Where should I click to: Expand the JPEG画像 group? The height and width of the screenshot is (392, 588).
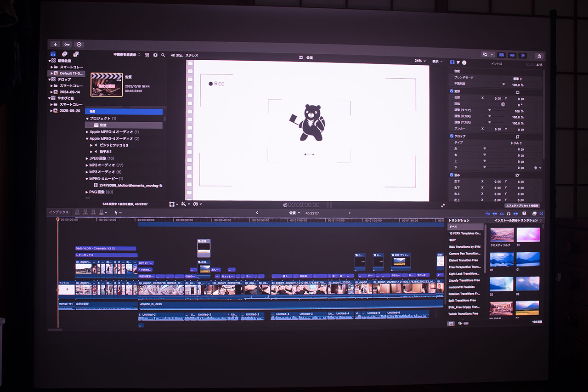[87, 158]
